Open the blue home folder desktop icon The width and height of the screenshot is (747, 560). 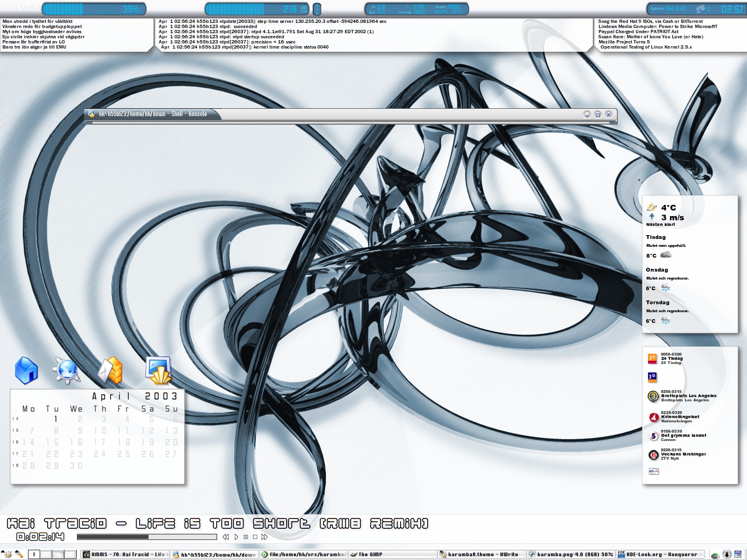[27, 371]
